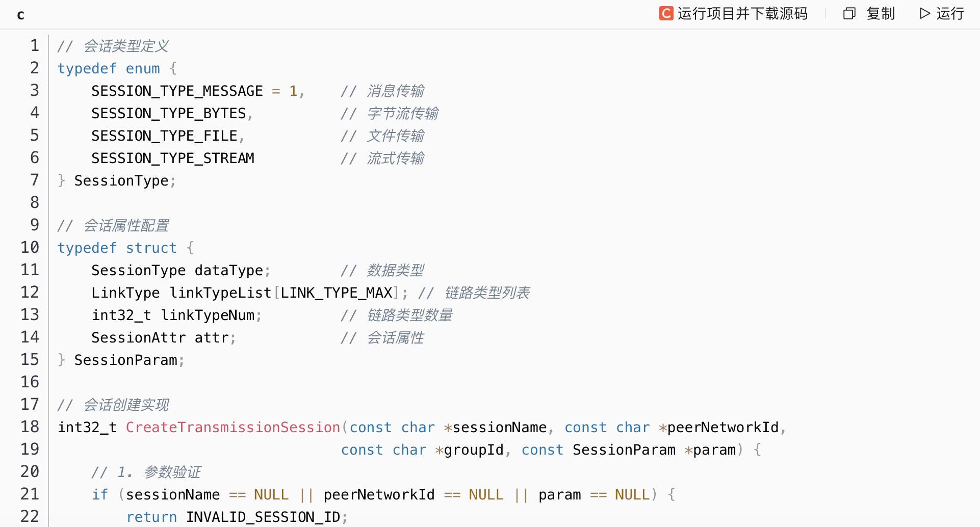Click line number 10 in gutter
The width and height of the screenshot is (980, 527).
[30, 248]
